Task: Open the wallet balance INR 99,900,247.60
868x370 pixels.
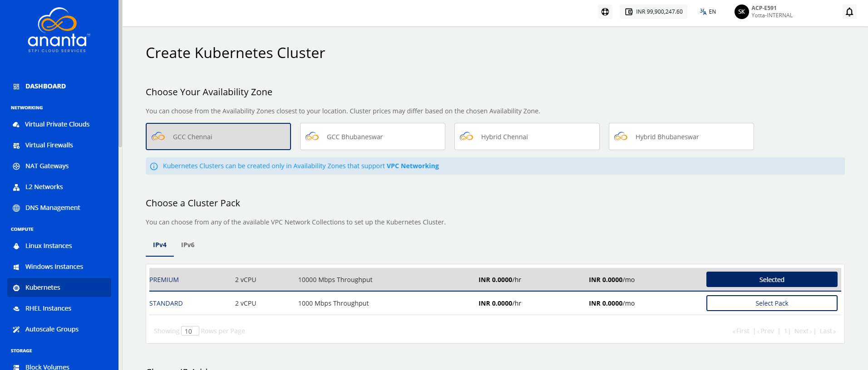Action: [x=654, y=12]
